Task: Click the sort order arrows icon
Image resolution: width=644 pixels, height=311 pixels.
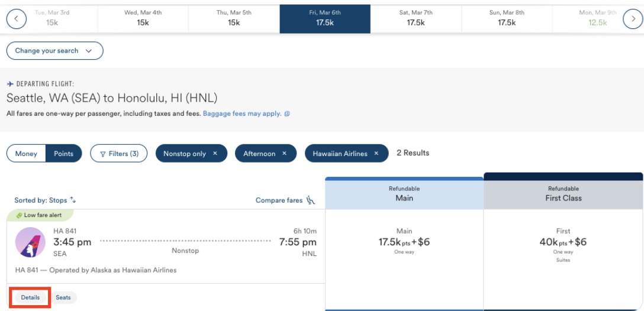Action: coord(73,200)
